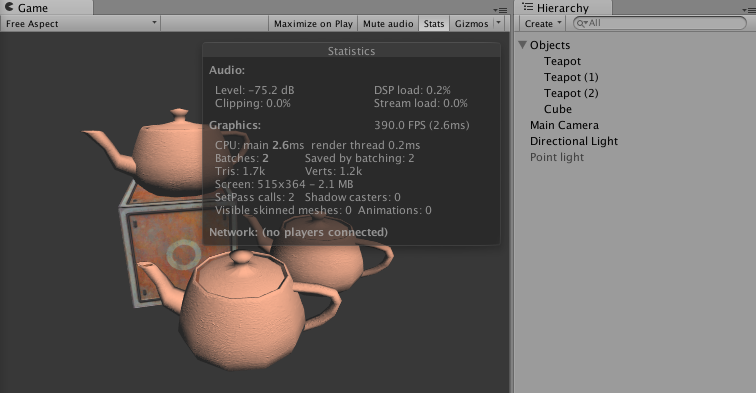Select Main Camera in Hierarchy
Viewport: 756px width, 393px height.
[x=564, y=125]
